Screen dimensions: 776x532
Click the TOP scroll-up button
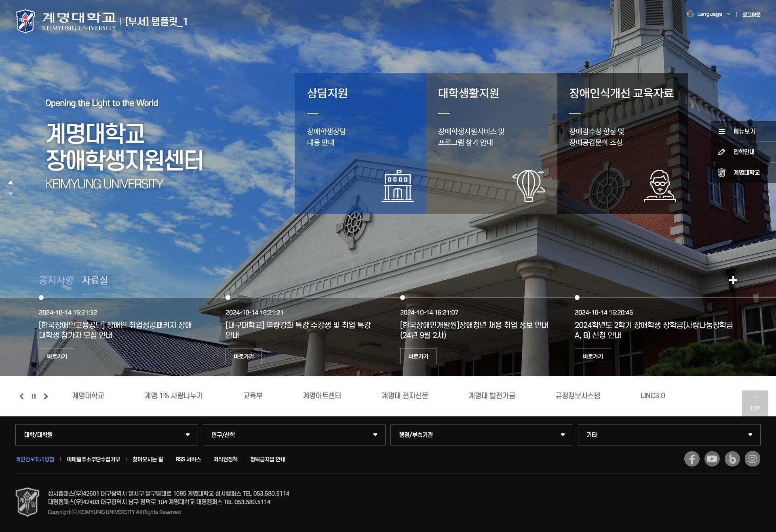pyautogui.click(x=755, y=403)
